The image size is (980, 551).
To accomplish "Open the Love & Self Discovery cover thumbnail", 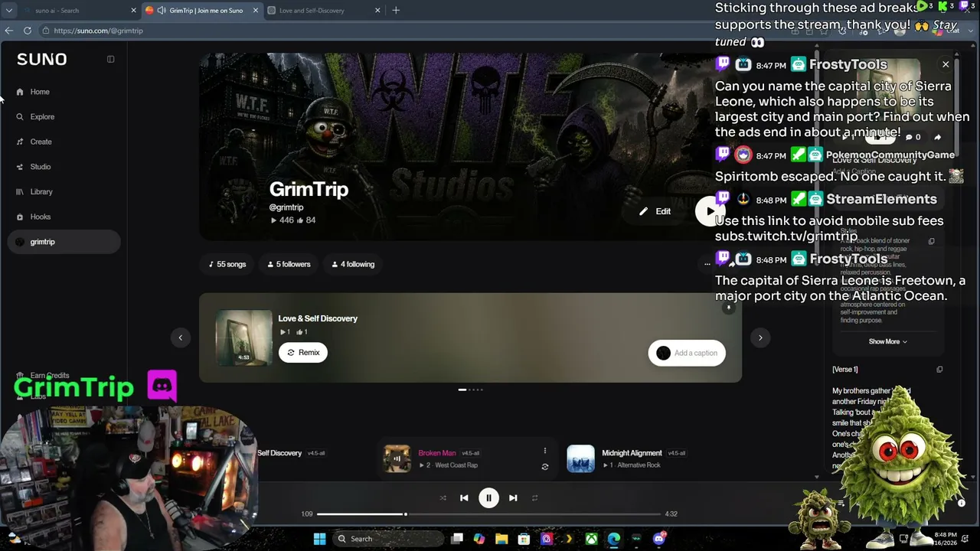I will (243, 337).
